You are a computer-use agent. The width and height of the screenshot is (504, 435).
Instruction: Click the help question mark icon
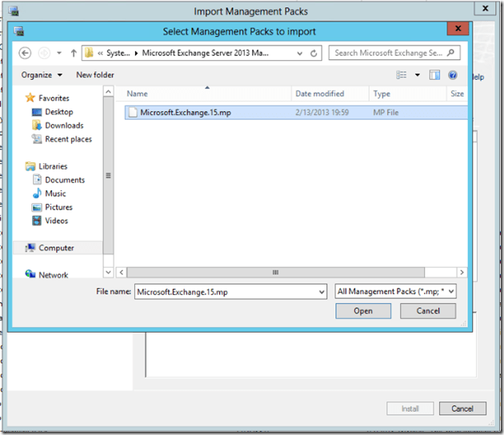[x=453, y=75]
